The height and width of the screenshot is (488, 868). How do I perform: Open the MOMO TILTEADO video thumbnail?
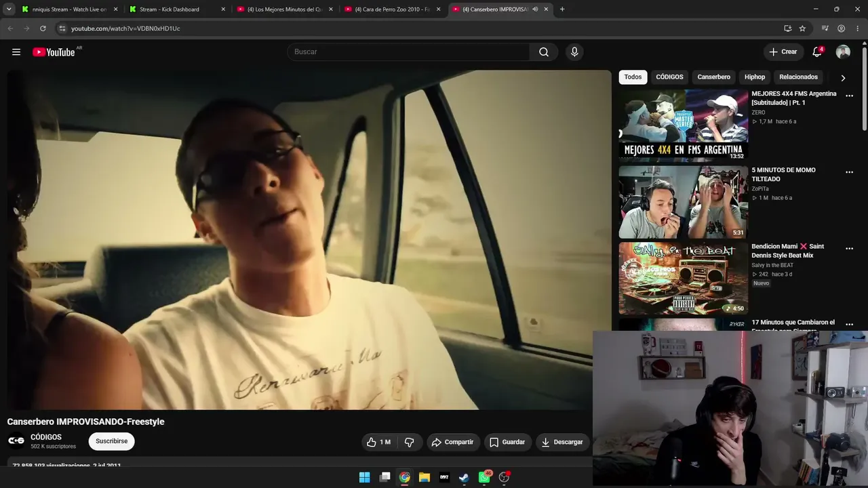pyautogui.click(x=684, y=202)
